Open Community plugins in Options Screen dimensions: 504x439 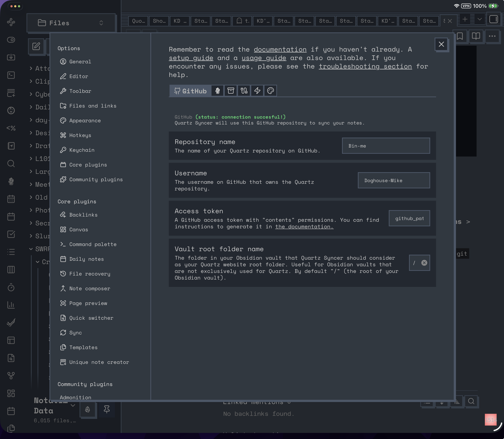tap(96, 180)
